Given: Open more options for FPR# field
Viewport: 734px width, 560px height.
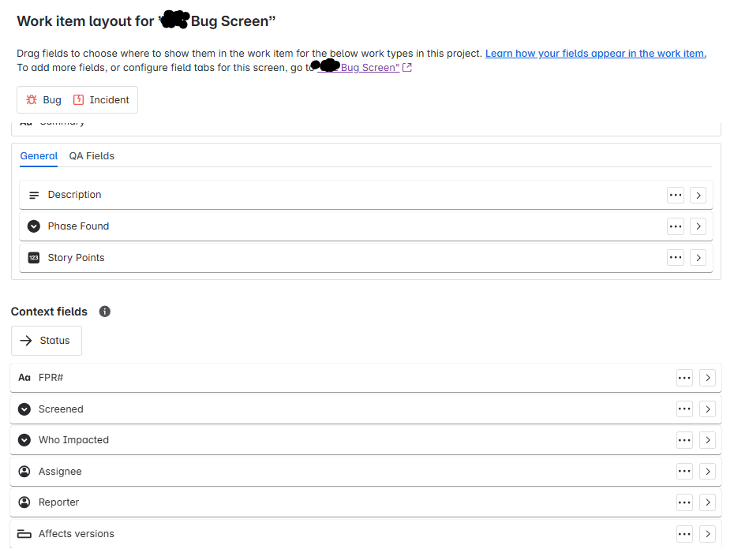Looking at the screenshot, I should 684,378.
